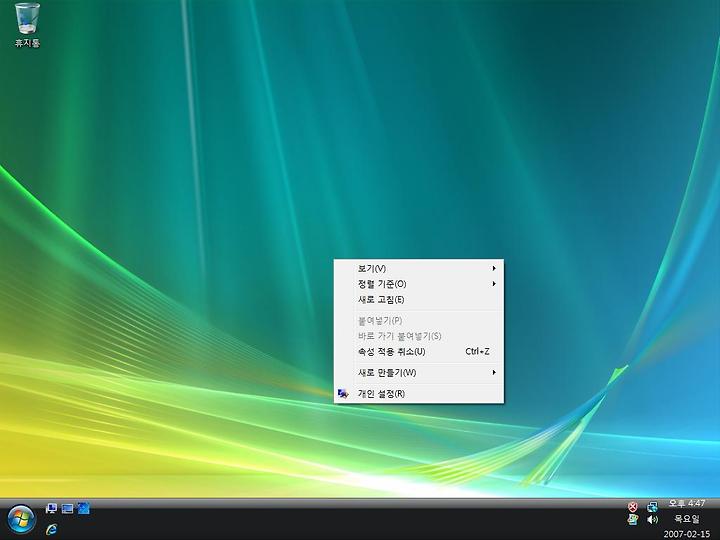The width and height of the screenshot is (720, 540).
Task: Click the Show Desktop quick launch icon
Action: point(51,508)
